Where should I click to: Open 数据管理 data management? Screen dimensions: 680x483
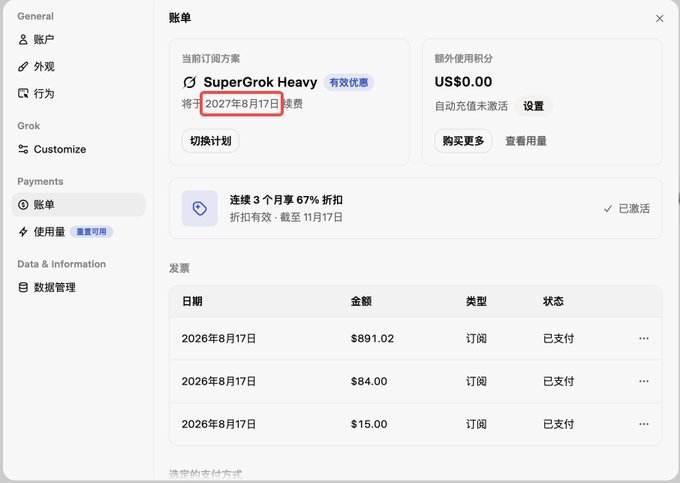78,287
